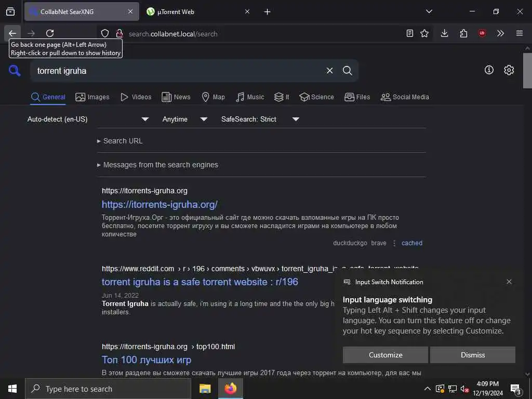Screen dimensions: 532x399
Task: Open the Auto-detect language dropdown
Action: coord(88,119)
